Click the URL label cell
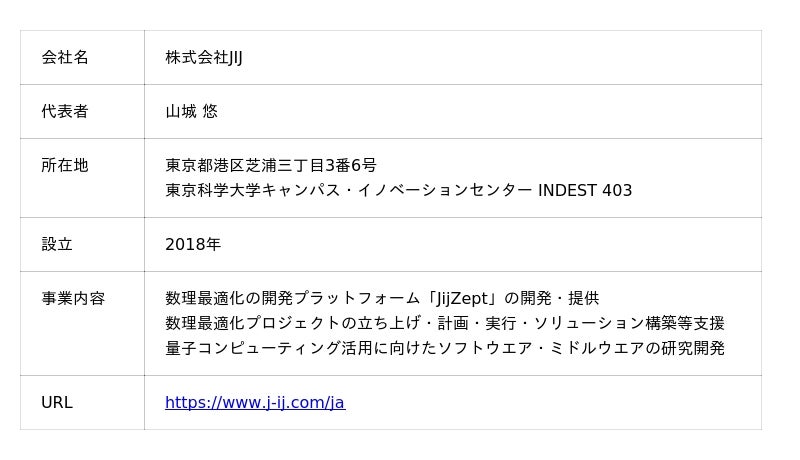 point(83,403)
